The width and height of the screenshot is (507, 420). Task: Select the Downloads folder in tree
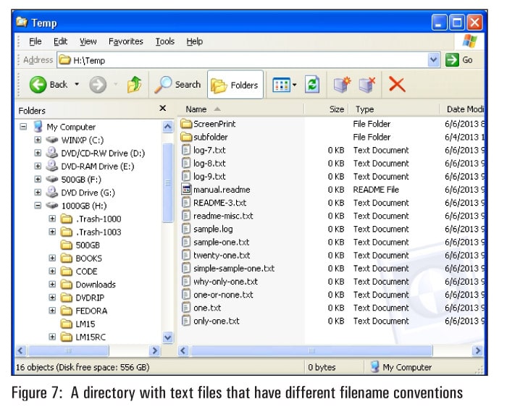tap(95, 285)
